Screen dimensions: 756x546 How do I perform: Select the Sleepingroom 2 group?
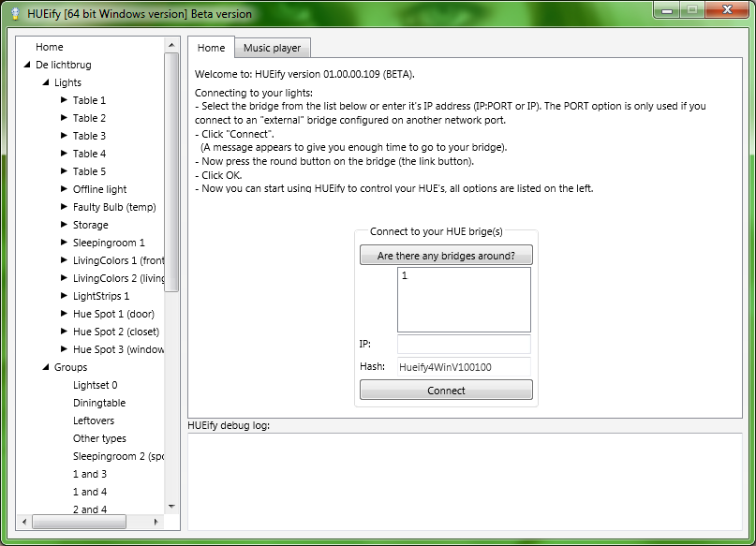(118, 456)
